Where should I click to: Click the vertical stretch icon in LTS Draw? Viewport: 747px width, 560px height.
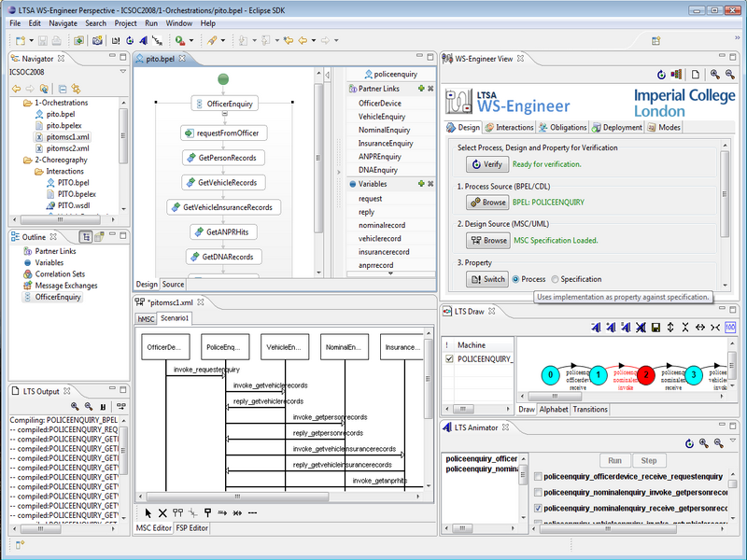click(670, 328)
